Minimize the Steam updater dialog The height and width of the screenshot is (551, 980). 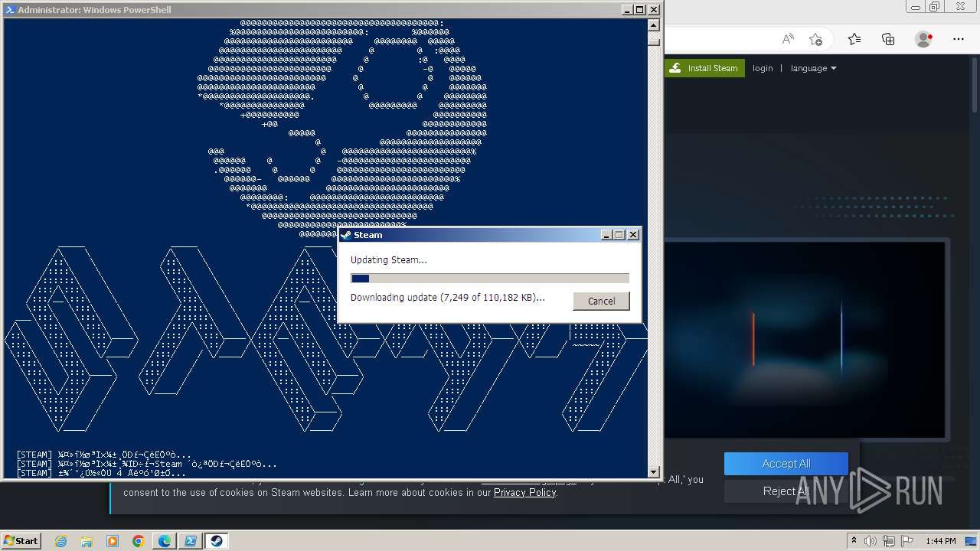[606, 235]
